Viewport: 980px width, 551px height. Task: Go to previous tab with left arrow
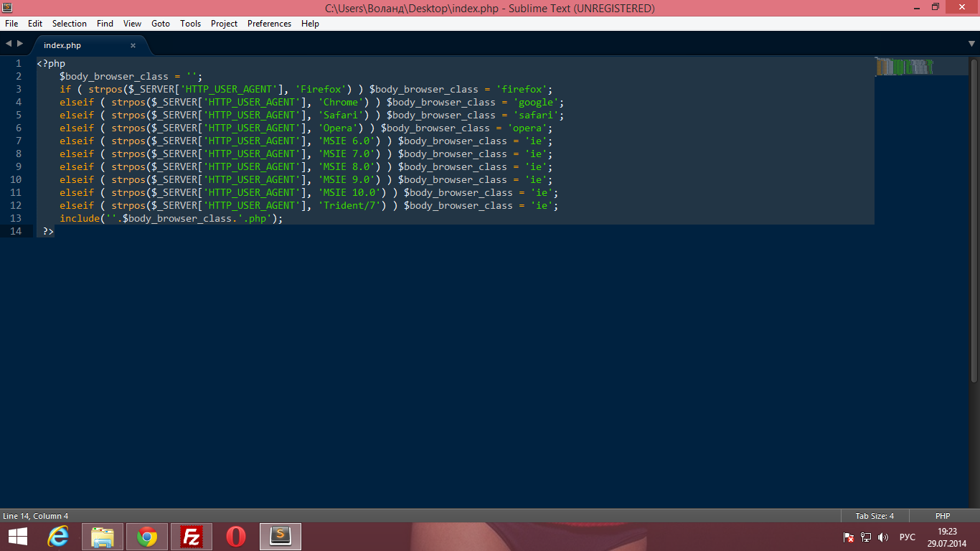pyautogui.click(x=8, y=44)
